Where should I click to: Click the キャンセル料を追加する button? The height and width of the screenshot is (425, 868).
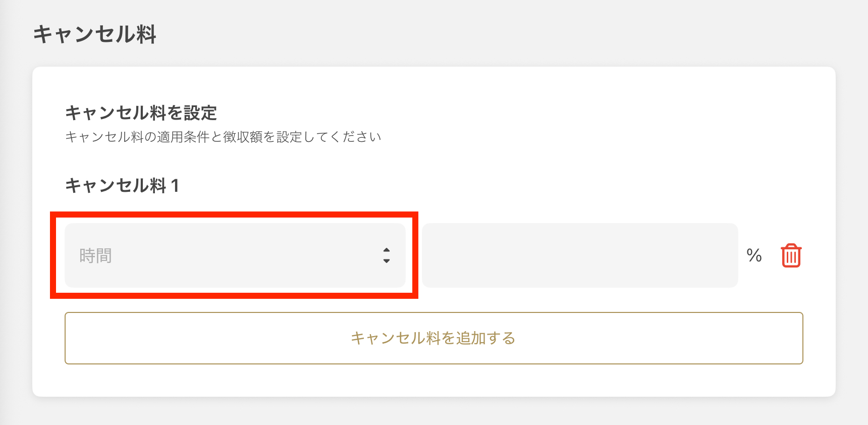pyautogui.click(x=433, y=338)
